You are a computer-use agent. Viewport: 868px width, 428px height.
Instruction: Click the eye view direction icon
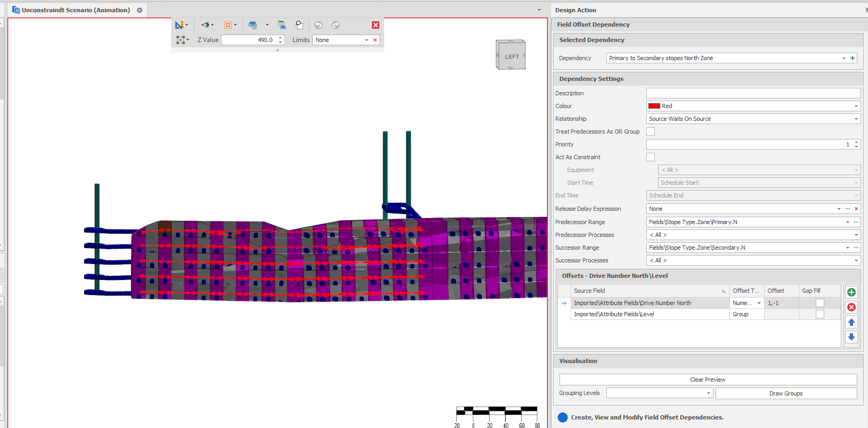[x=205, y=25]
